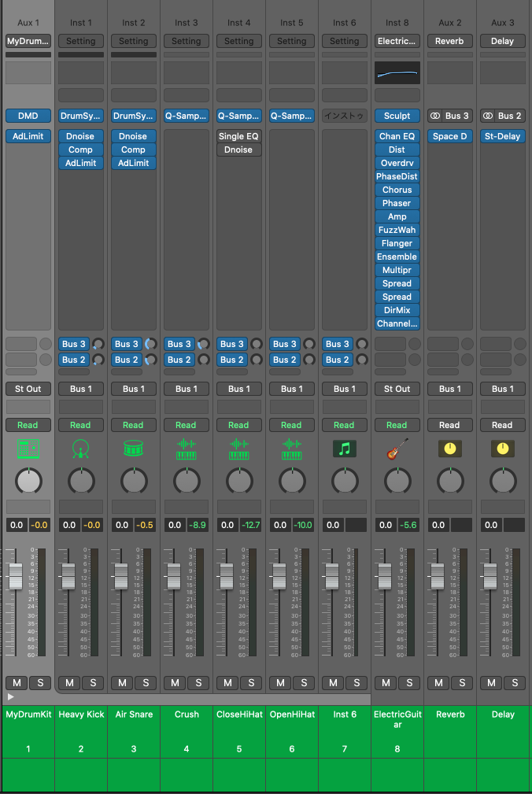This screenshot has height=794, width=532.
Task: Click the Crush sampler keyboard icon
Action: tap(187, 449)
